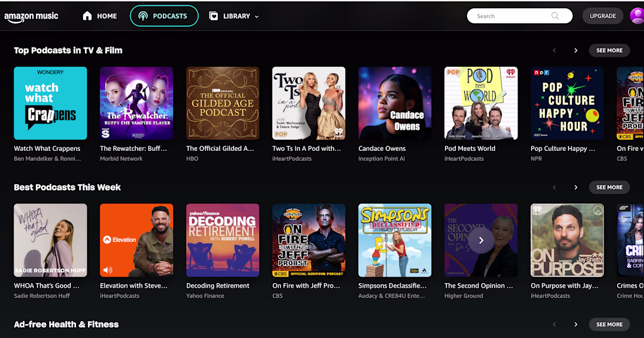Open Watch What Crappens cover art
Screen dimensions: 644x338
coord(50,104)
